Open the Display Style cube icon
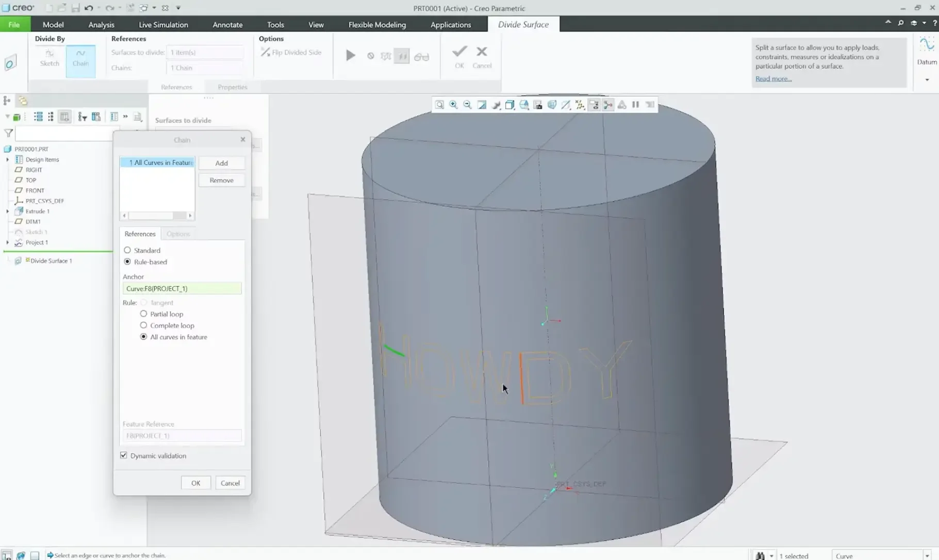This screenshot has width=939, height=560. coord(509,105)
